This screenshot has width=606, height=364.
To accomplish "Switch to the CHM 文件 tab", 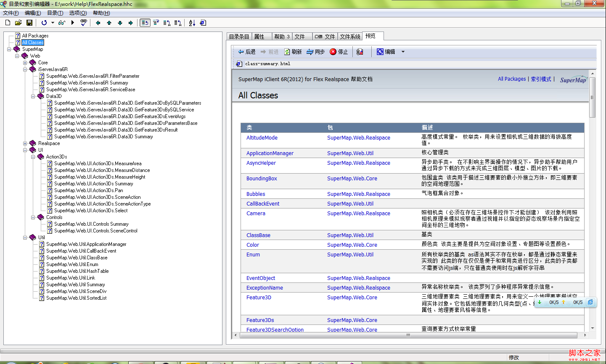I will pos(325,37).
